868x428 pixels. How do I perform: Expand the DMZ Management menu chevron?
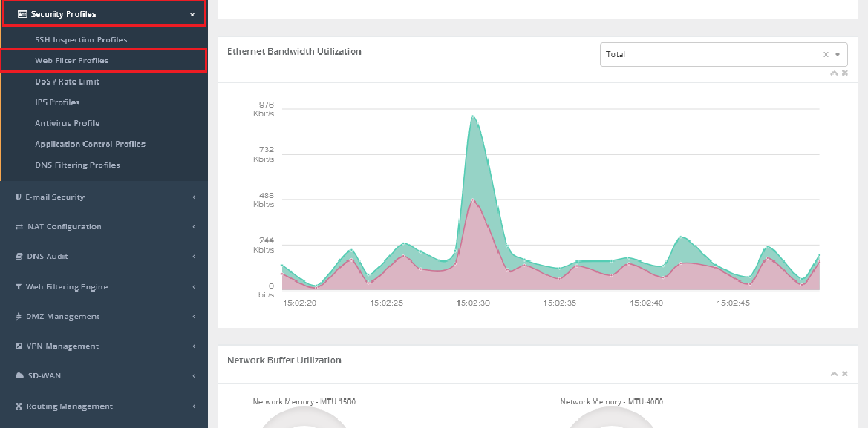point(194,317)
